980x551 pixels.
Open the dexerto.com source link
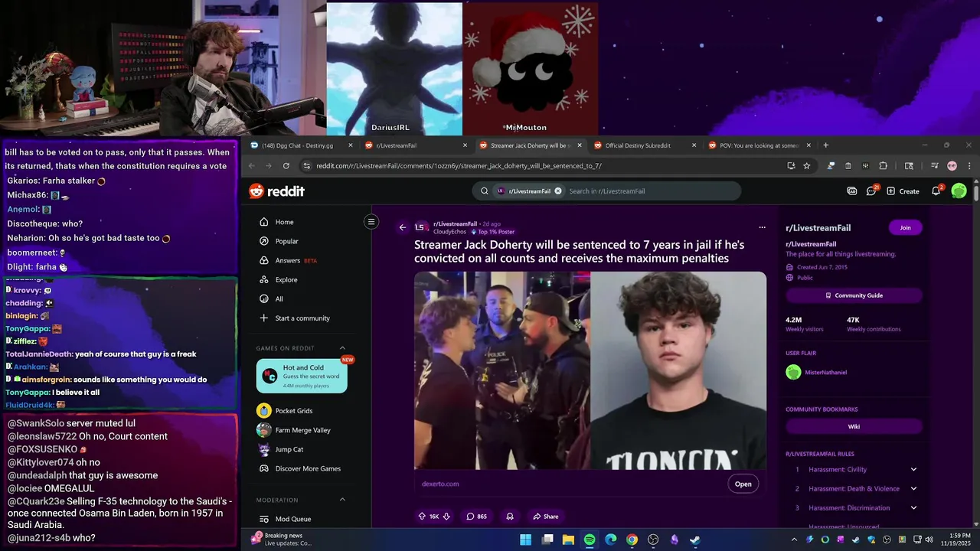click(440, 484)
